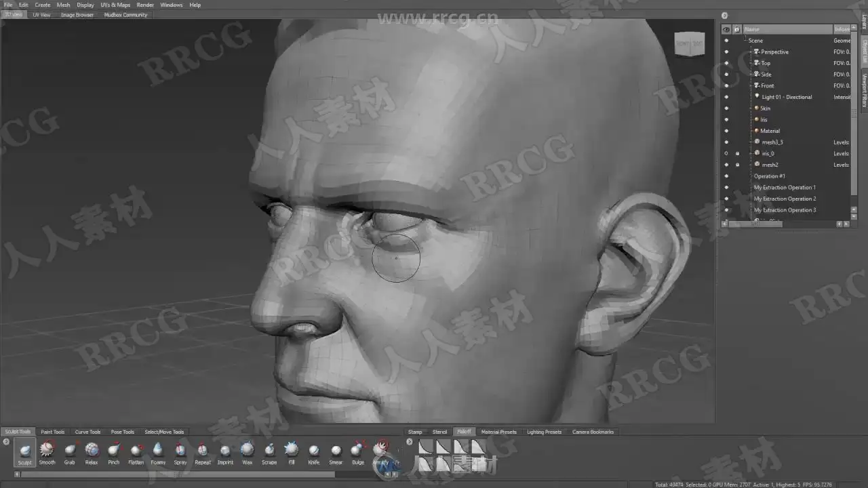Select the Imprint sculpt tool
This screenshot has width=868, height=488.
pos(225,453)
